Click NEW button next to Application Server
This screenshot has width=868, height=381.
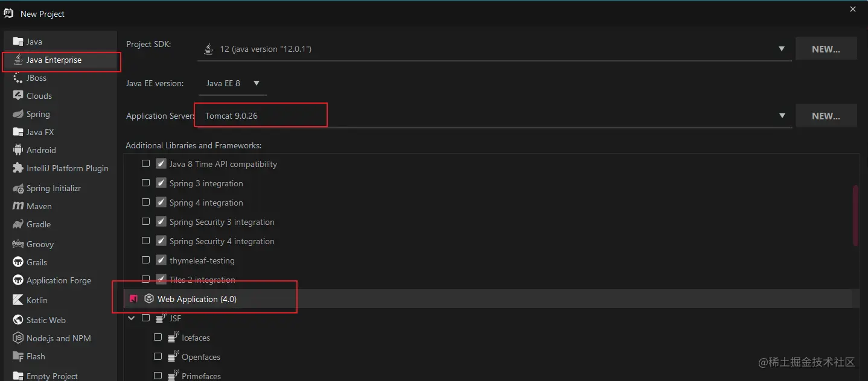coord(826,116)
